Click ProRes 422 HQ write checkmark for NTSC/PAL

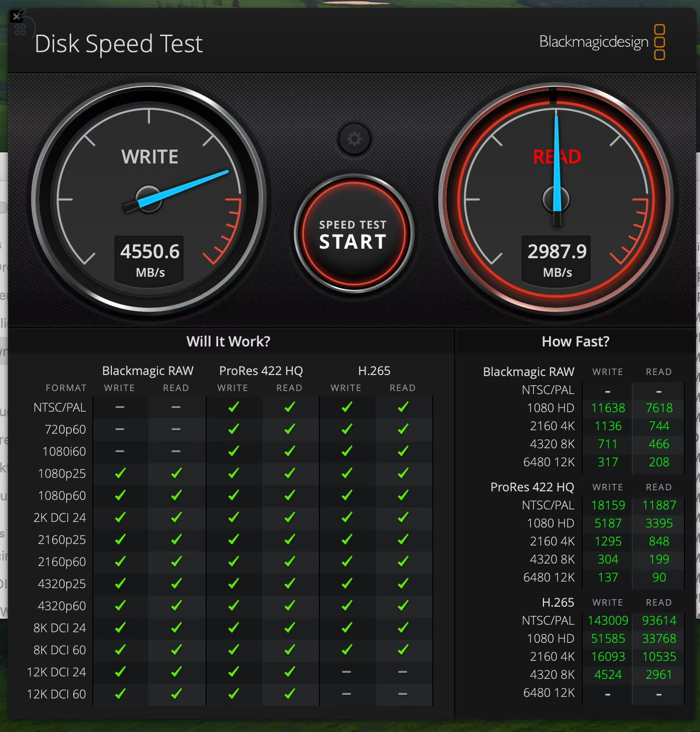click(x=233, y=407)
